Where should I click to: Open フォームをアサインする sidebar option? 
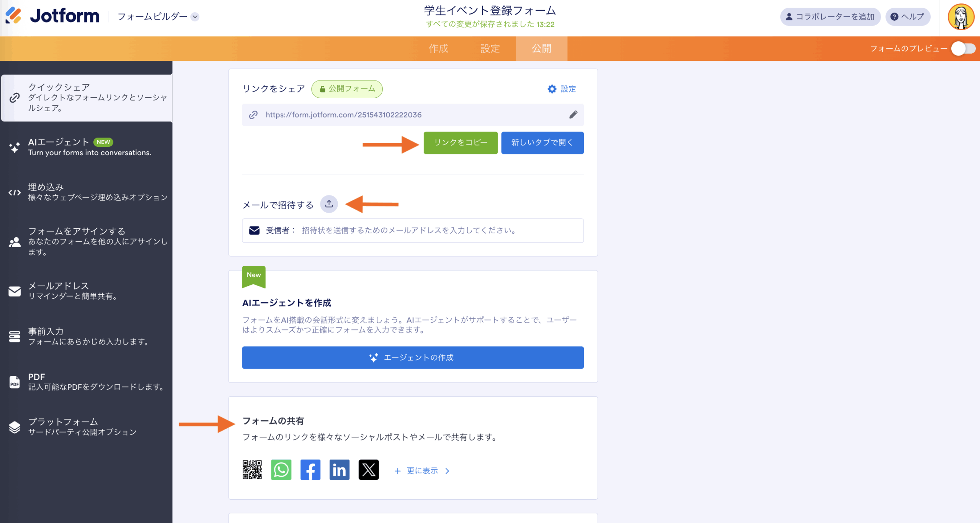tap(87, 241)
